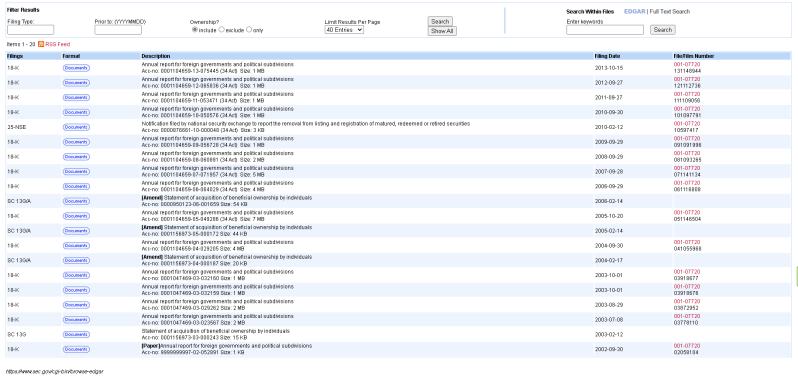The height and width of the screenshot is (379, 798).
Task: Open Documents for filing Acc-no 0001047469-03-032160
Action: [x=76, y=275]
